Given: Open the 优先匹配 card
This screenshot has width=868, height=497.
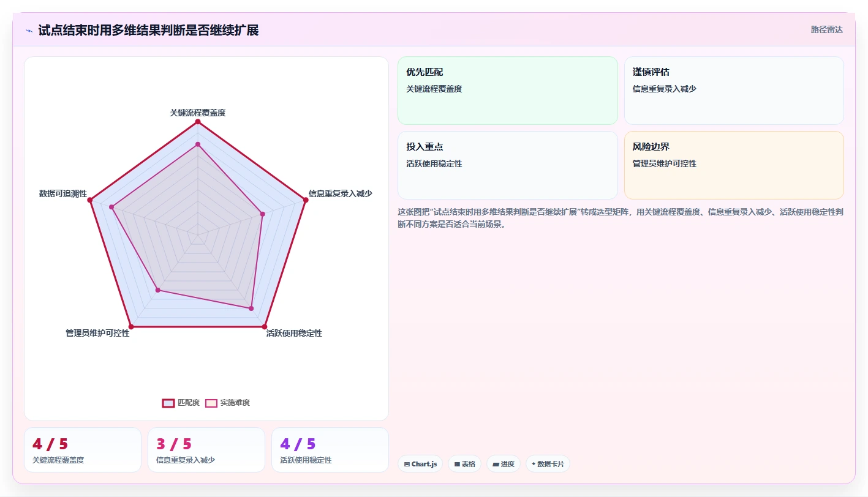Looking at the screenshot, I should tap(508, 91).
